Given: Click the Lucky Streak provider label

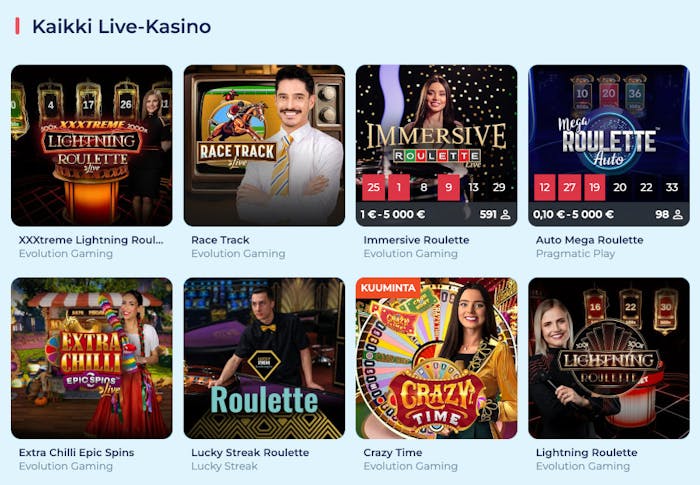Looking at the screenshot, I should pyautogui.click(x=224, y=466).
